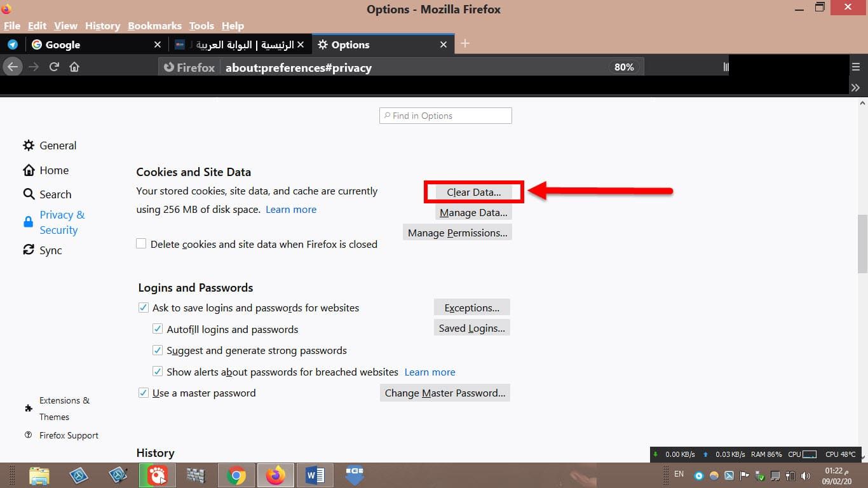The image size is (868, 488).
Task: Click the Firefox identity icon in address bar
Action: [x=189, y=67]
